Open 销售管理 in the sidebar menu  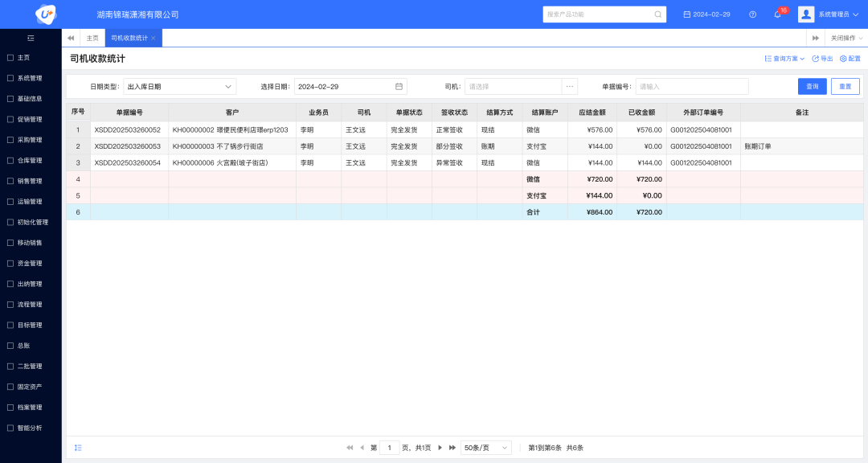point(29,181)
